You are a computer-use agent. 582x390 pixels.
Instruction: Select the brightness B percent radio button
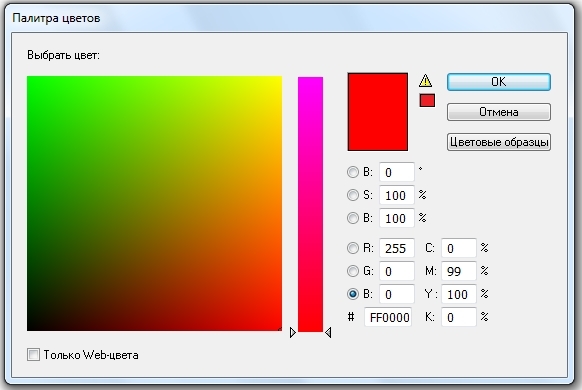[x=353, y=218]
